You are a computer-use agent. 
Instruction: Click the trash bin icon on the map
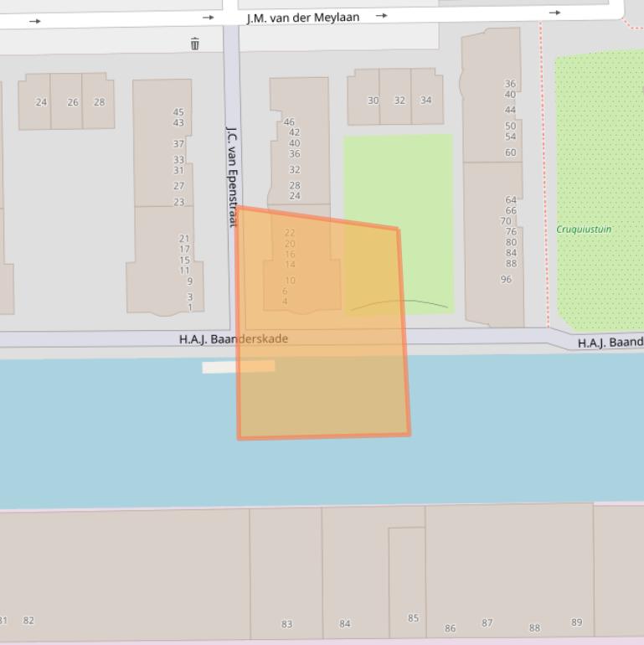(195, 44)
